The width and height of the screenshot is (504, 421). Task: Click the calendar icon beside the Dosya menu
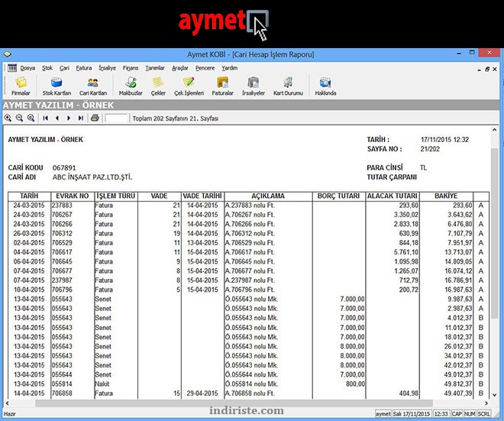(12, 68)
